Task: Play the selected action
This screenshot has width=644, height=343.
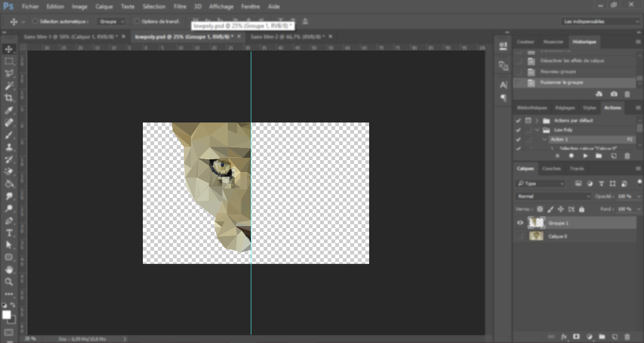Action: 585,156
